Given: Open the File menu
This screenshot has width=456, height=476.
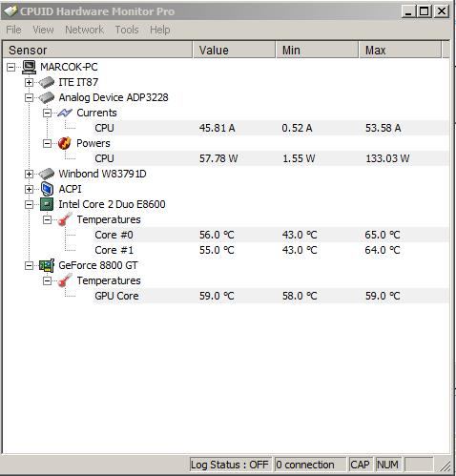Looking at the screenshot, I should coord(13,30).
